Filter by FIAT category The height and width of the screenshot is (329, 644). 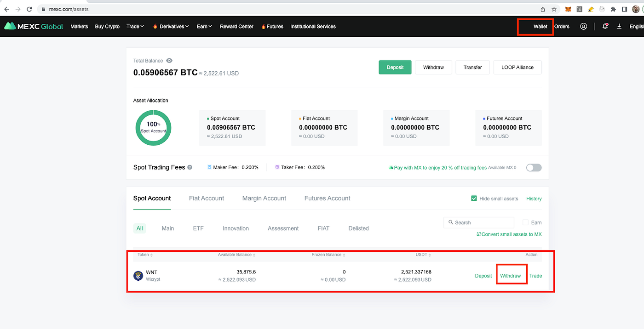[323, 228]
